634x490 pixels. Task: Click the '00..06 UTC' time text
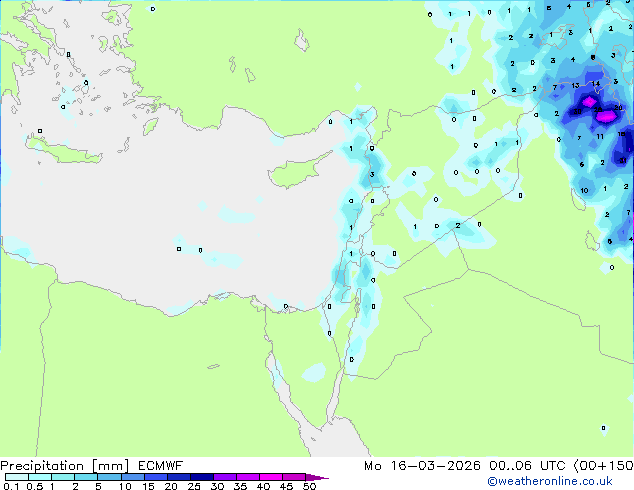coord(528,466)
